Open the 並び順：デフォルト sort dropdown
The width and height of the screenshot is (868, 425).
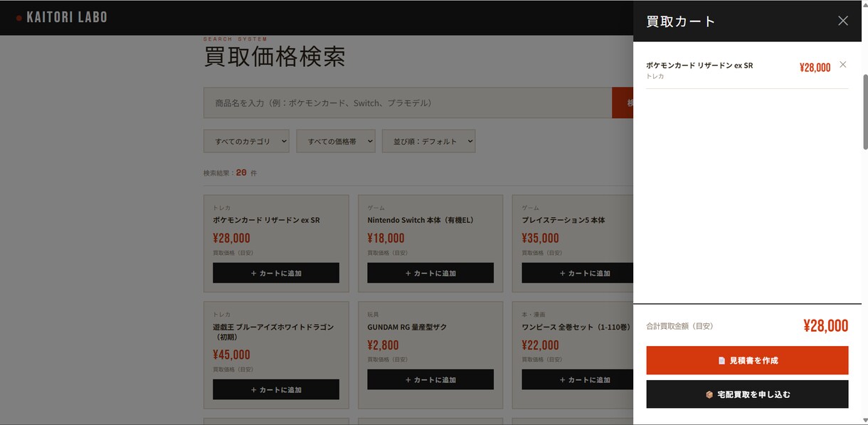point(428,141)
